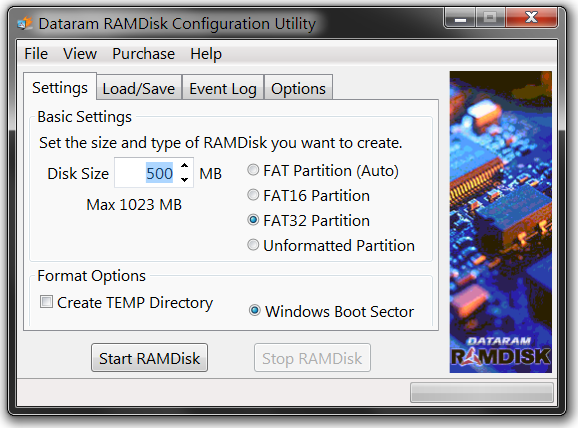Switch to the Event Log tab
Screen dimensions: 578x428
[x=223, y=88]
